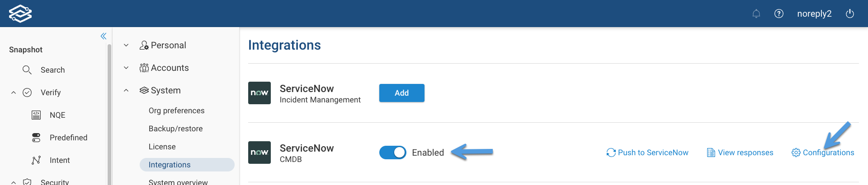
Task: Open the Integrations menu item
Action: (x=170, y=165)
